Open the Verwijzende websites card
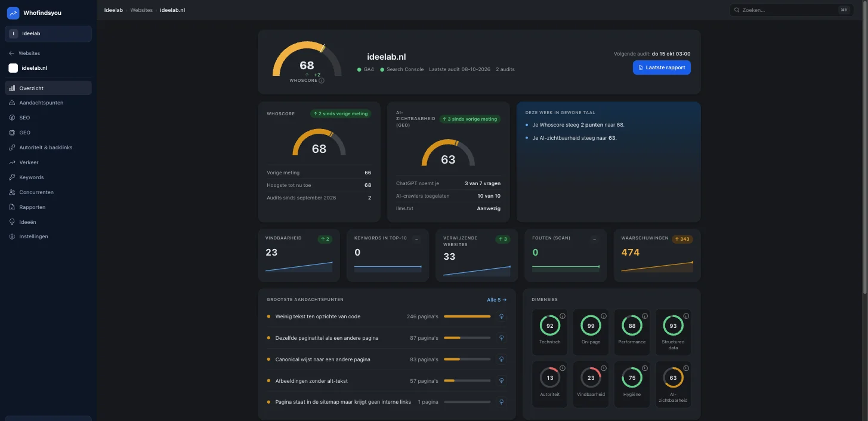This screenshot has width=868, height=421. tap(477, 255)
